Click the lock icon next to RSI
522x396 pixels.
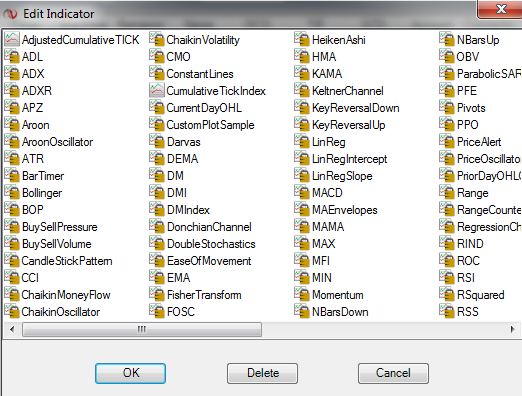[447, 277]
